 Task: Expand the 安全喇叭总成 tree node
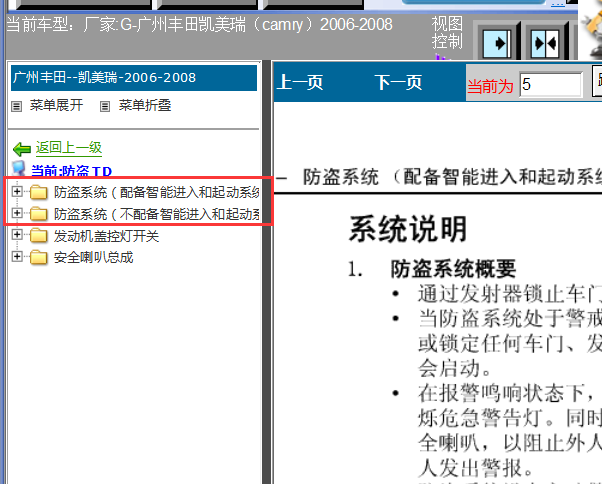(x=17, y=256)
